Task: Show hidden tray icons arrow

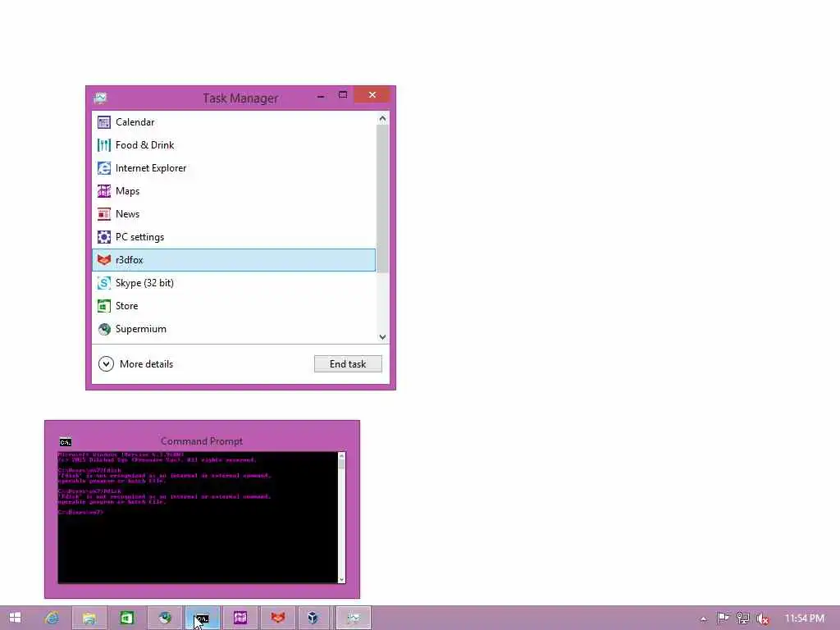Action: pos(704,619)
